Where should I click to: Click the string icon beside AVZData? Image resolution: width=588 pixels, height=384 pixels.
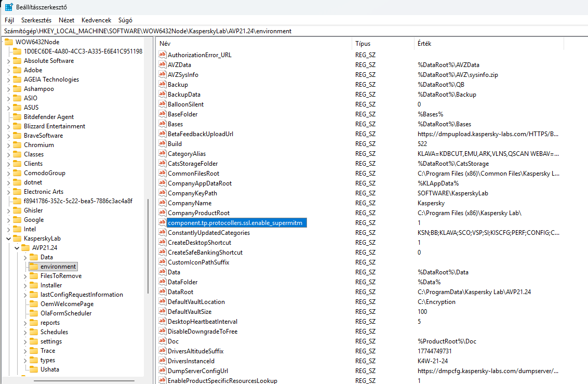click(x=163, y=64)
